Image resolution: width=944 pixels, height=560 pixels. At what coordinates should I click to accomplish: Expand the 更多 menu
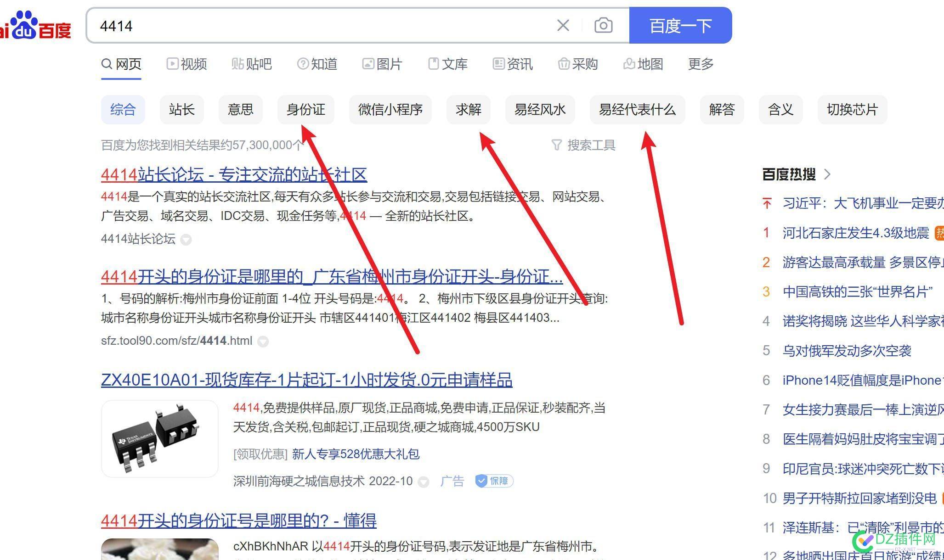coord(701,64)
